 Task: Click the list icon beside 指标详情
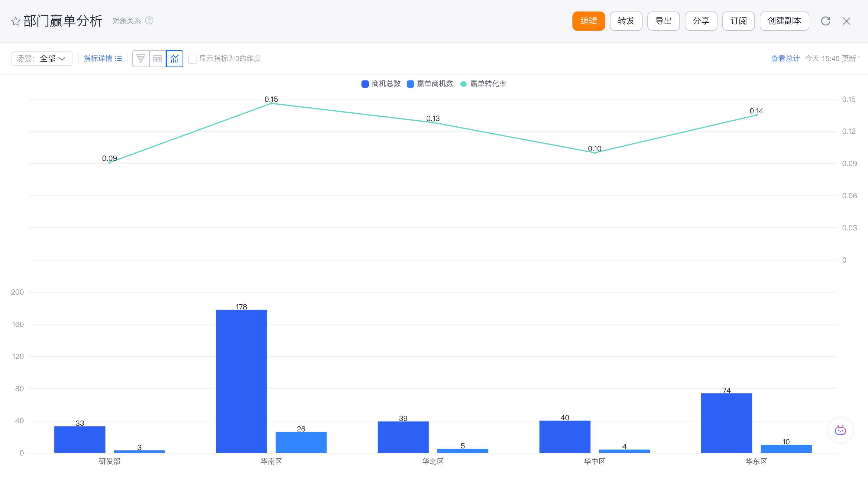pos(118,59)
